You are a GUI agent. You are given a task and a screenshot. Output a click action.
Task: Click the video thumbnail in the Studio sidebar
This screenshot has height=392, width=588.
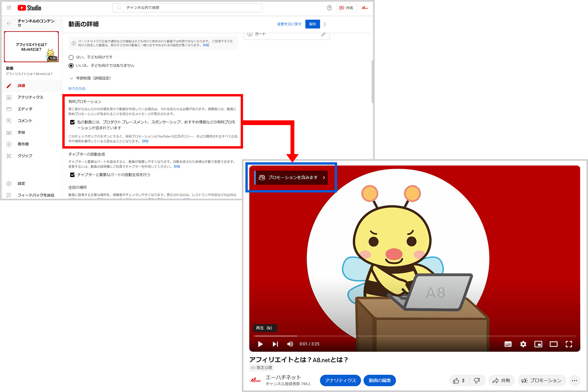(31, 47)
